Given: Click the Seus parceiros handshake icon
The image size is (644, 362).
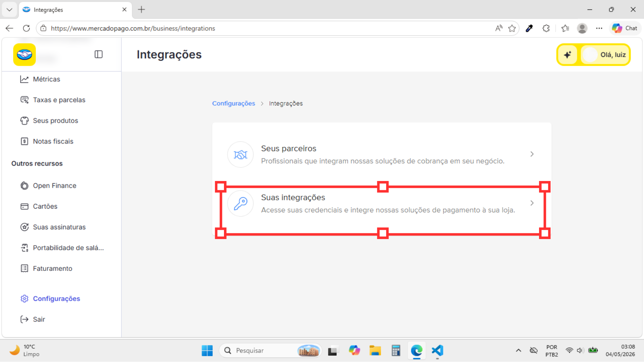Looking at the screenshot, I should [240, 155].
